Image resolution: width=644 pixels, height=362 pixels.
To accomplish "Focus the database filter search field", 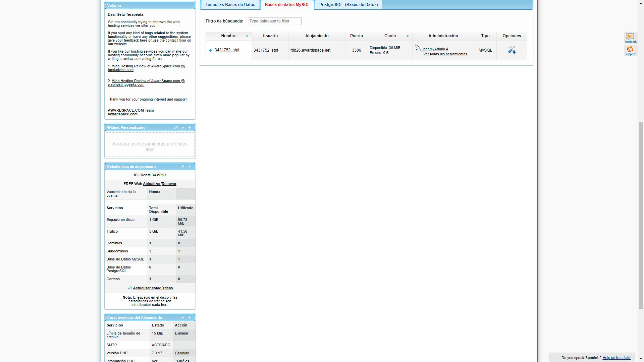I will pos(274,21).
